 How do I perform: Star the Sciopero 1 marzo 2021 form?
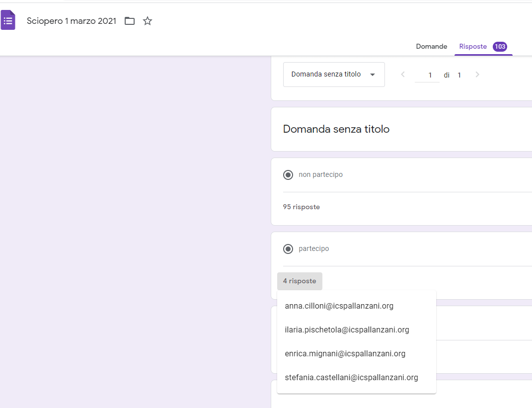(148, 21)
